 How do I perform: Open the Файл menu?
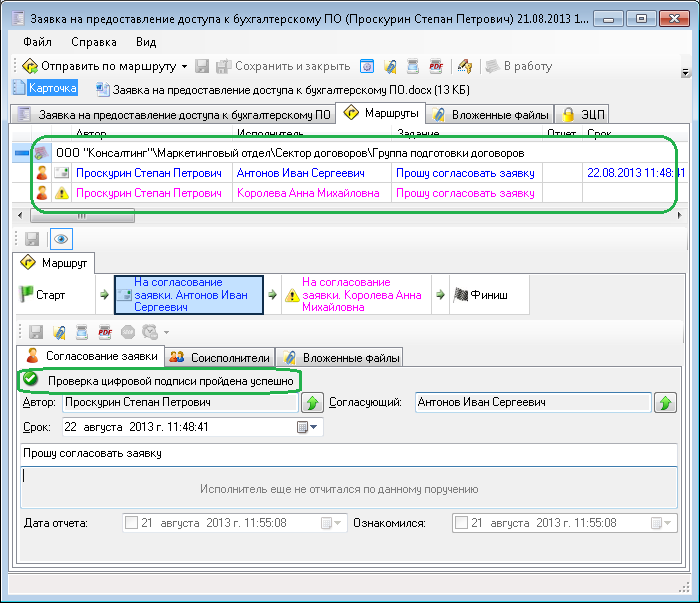(x=38, y=42)
